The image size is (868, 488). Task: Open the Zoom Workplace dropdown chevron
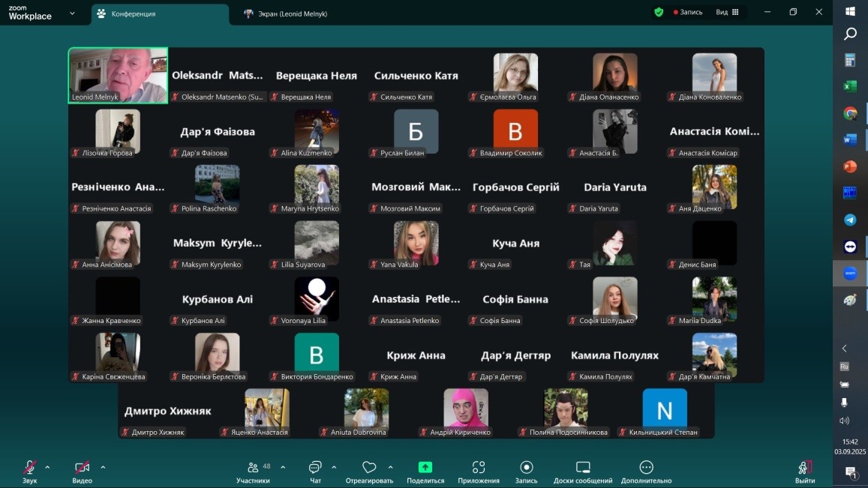click(x=72, y=13)
